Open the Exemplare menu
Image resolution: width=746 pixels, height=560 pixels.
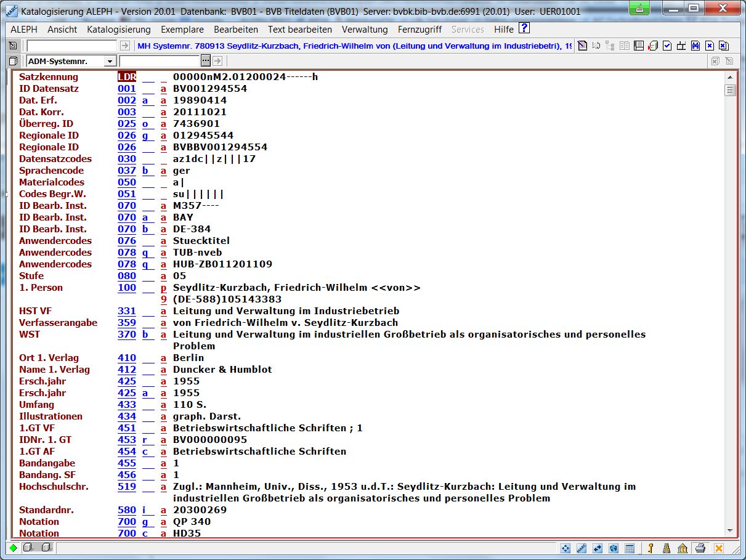(182, 30)
